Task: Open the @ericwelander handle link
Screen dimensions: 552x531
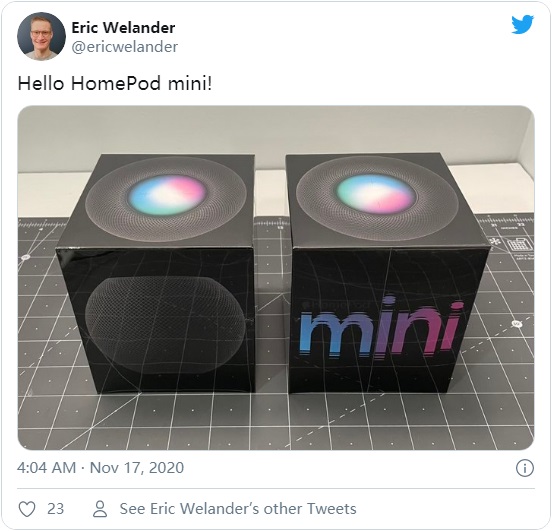Action: [x=125, y=47]
